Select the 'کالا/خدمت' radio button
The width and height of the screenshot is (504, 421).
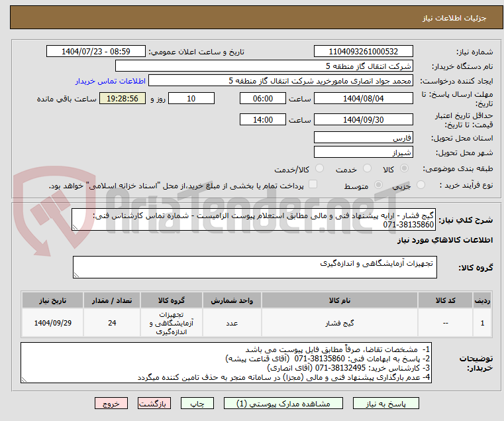point(319,168)
